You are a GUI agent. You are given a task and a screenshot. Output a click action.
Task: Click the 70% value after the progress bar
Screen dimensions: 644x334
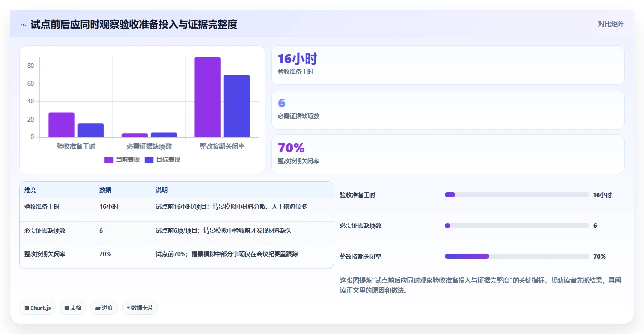click(x=599, y=257)
